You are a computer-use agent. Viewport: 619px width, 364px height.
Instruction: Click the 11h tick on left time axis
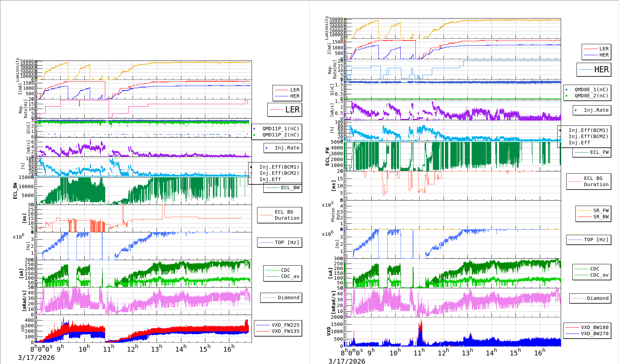[108, 349]
